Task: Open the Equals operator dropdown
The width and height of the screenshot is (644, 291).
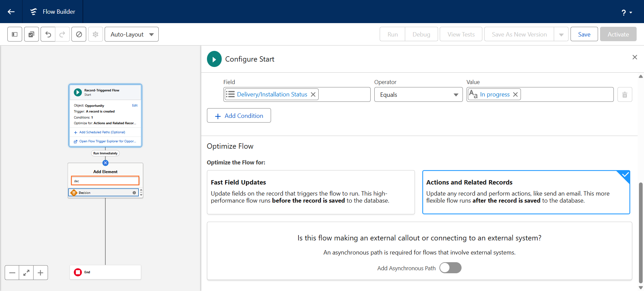Action: (418, 95)
